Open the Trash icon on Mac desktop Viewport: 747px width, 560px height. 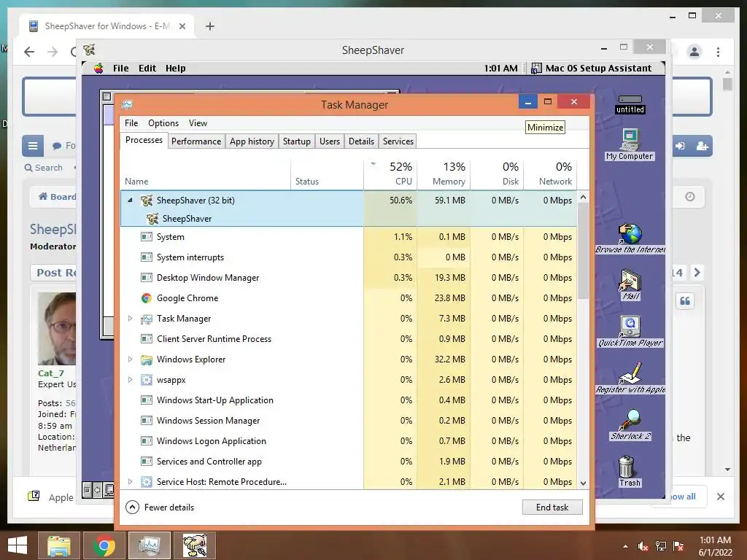click(x=630, y=472)
